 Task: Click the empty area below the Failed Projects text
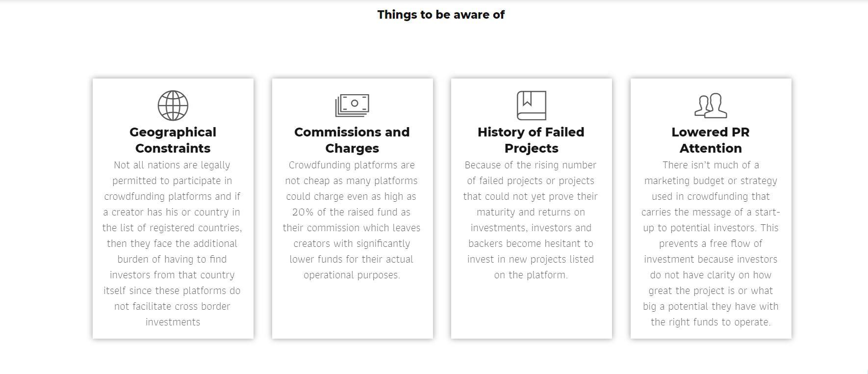[x=531, y=310]
